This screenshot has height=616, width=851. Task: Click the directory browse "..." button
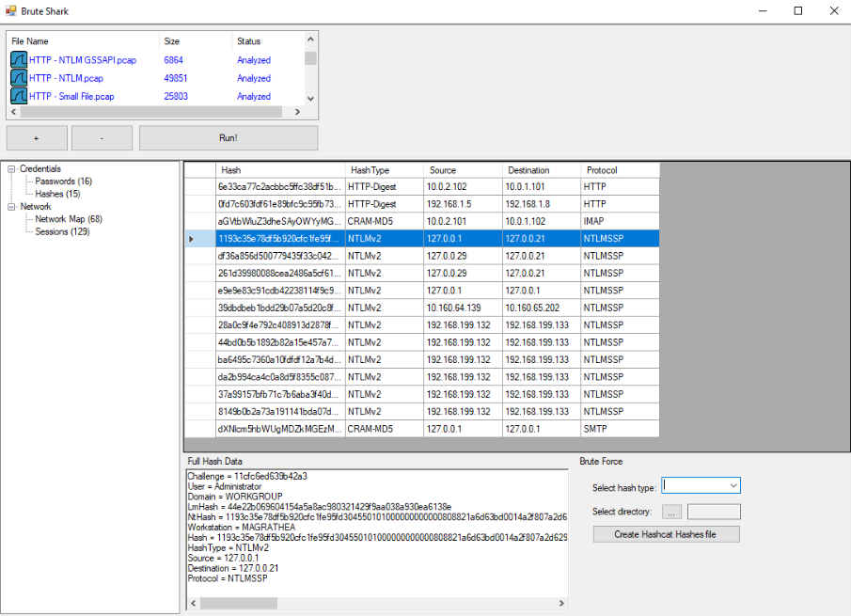(x=670, y=513)
